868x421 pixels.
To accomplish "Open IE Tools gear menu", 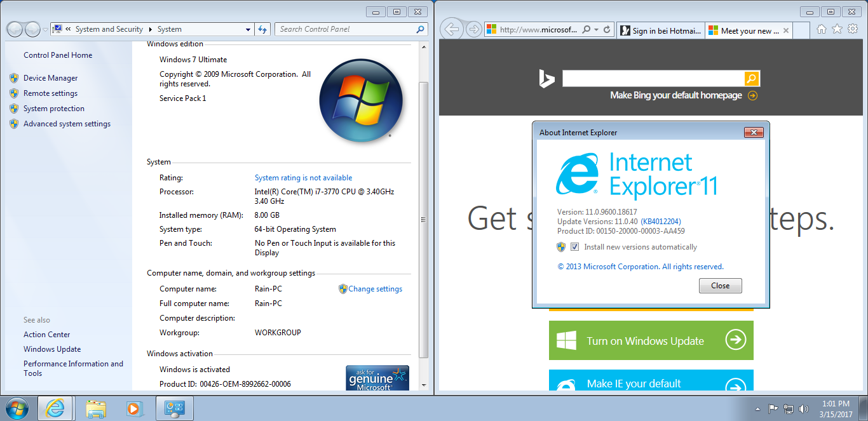I will point(851,29).
